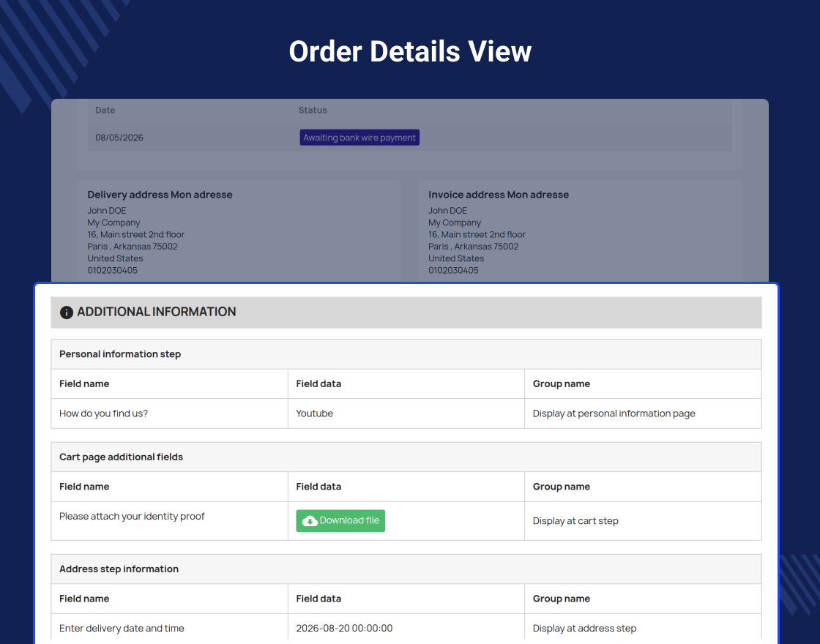Select the Invoice address Mon adresse heading
Screen dimensions: 820x644
[499, 195]
